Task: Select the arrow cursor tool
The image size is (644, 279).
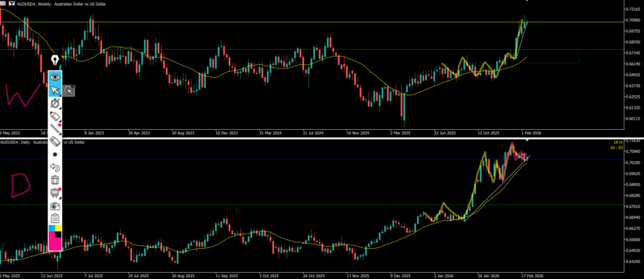Action: [x=55, y=90]
